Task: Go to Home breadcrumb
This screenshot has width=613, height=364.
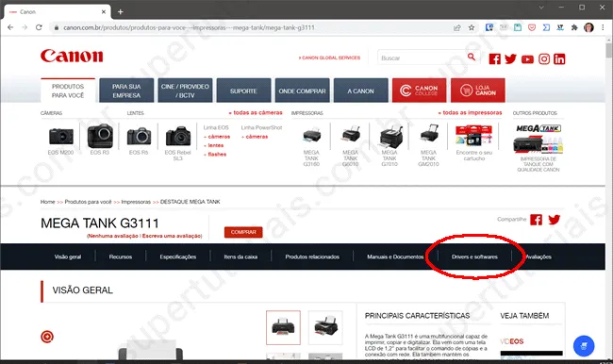Action: [48, 202]
